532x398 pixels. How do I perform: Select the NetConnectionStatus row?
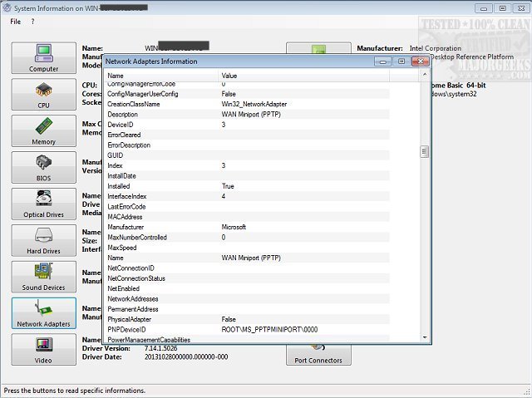248,278
